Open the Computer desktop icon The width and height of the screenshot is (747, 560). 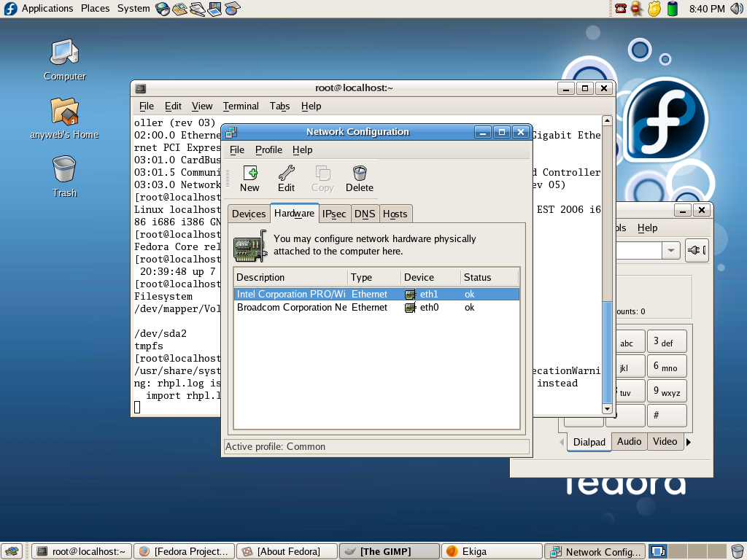click(x=65, y=52)
